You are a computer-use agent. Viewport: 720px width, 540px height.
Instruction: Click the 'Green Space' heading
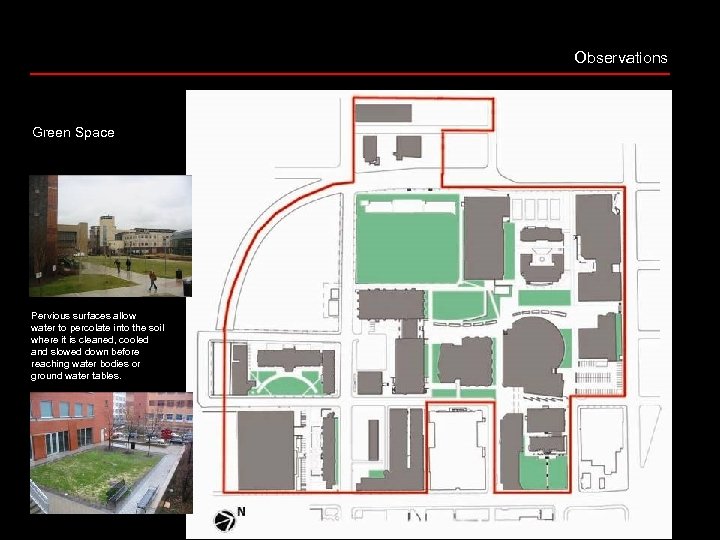[73, 132]
